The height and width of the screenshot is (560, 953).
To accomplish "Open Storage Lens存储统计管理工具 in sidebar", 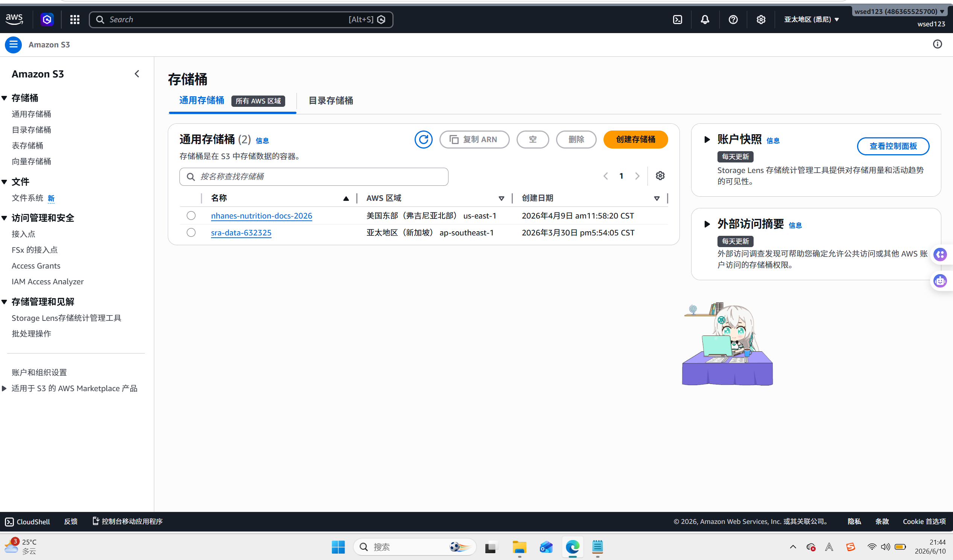I will pos(67,318).
